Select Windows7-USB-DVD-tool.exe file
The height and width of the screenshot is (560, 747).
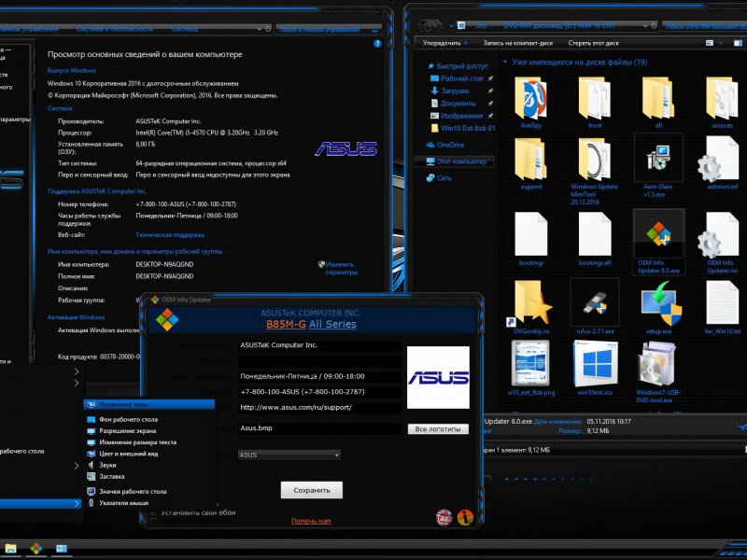658,372
